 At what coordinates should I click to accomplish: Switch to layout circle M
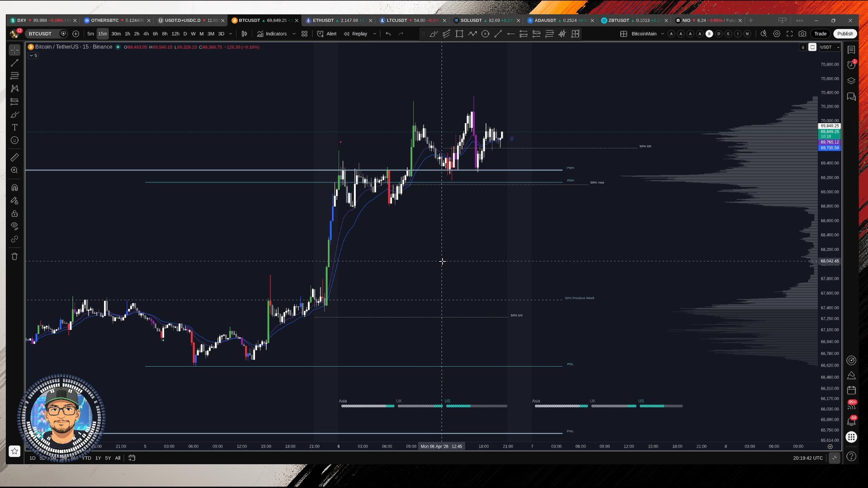tap(747, 34)
